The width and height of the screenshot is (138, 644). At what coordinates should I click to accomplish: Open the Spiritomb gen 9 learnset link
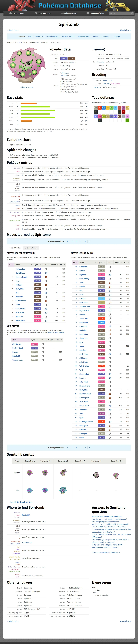[56, 333]
